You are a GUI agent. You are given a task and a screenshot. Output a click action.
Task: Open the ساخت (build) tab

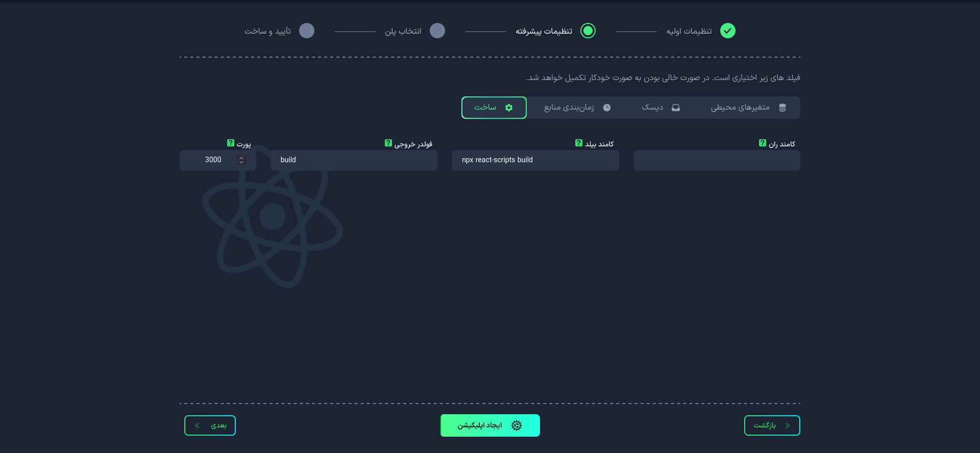494,108
